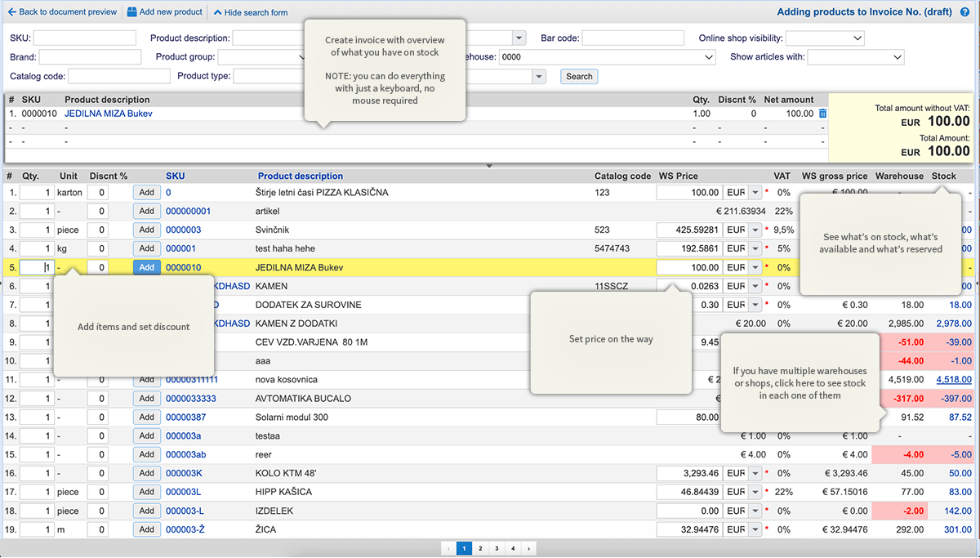Open stock link 301.00 for ŽICA
The height and width of the screenshot is (558, 980).
[958, 529]
